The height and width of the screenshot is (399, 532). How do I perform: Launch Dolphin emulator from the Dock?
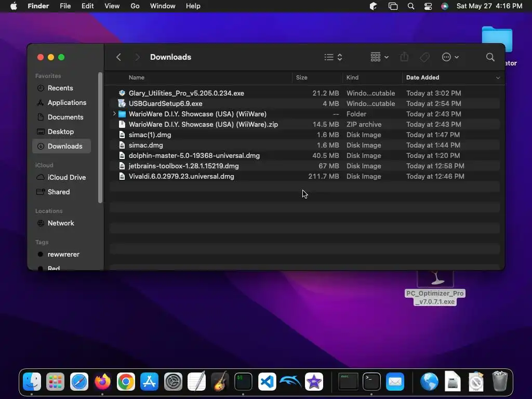click(290, 382)
